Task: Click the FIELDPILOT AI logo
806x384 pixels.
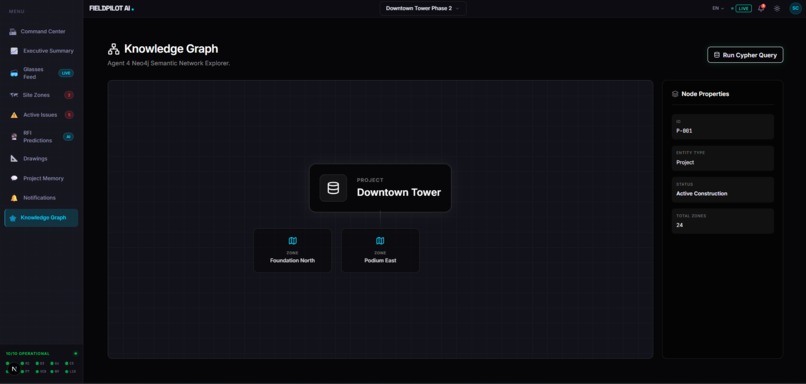Action: 111,9
